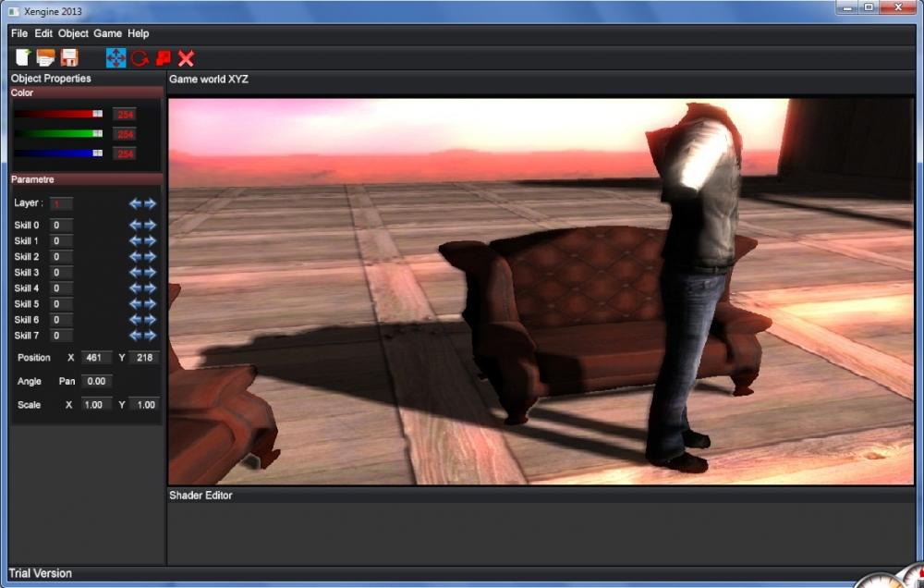Decrease Skill 3 with left arrow

136,273
